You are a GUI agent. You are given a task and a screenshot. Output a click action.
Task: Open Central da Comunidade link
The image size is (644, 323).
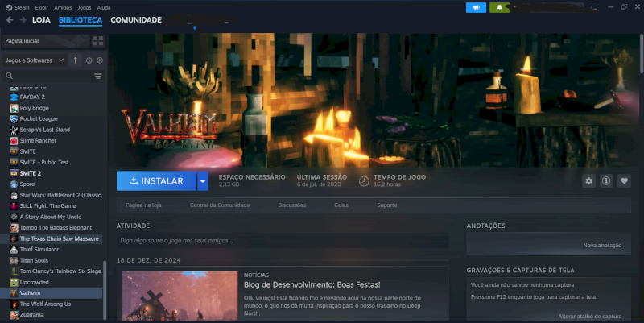[220, 205]
